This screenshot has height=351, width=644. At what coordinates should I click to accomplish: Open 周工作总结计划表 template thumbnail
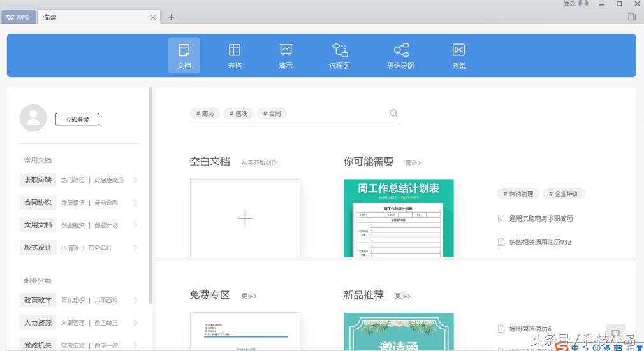click(x=399, y=218)
